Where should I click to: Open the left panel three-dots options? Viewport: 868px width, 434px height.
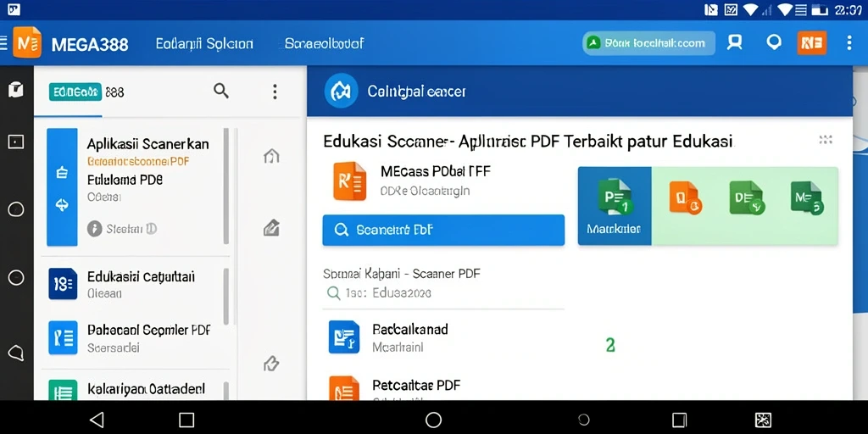(275, 92)
